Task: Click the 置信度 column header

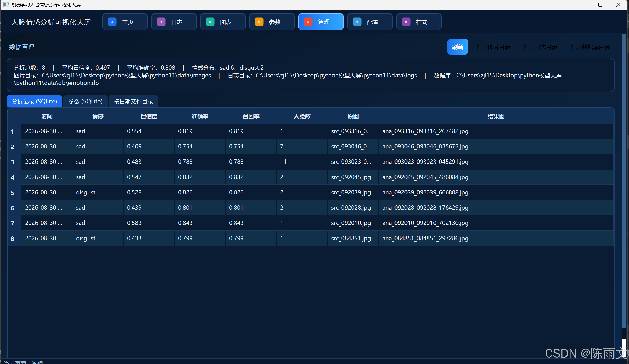Action: click(149, 116)
